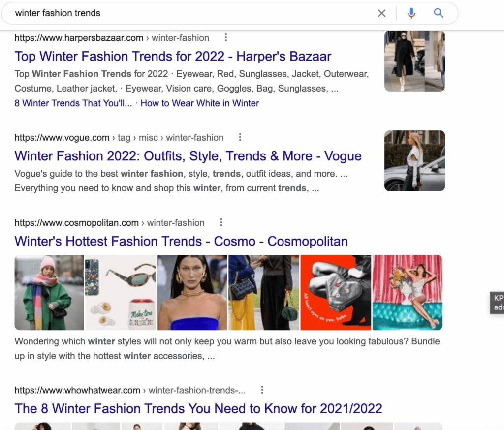
Task: Open the three-dot menu for the harpersbazaar.com result
Action: click(226, 37)
